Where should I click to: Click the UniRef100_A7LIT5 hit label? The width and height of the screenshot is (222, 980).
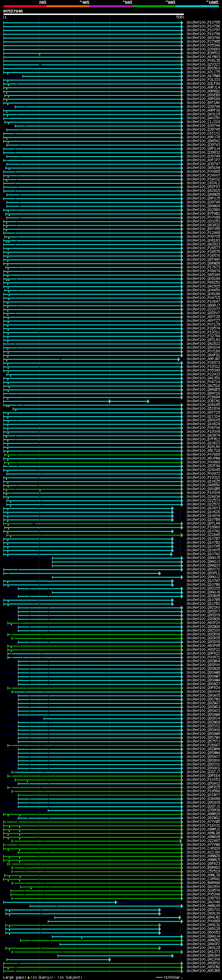tap(203, 72)
